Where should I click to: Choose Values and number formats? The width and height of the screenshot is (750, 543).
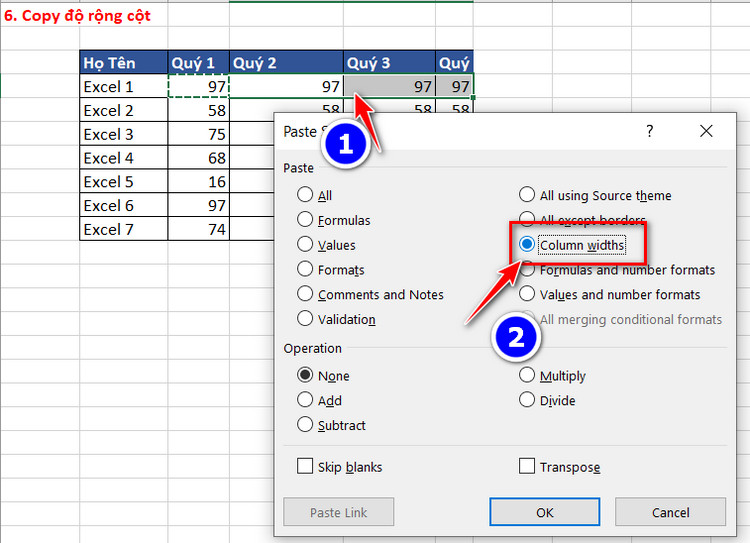[527, 294]
